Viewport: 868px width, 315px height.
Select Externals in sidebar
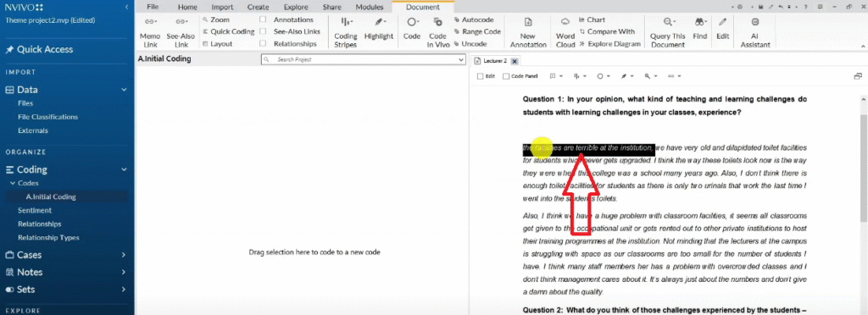[x=33, y=130]
